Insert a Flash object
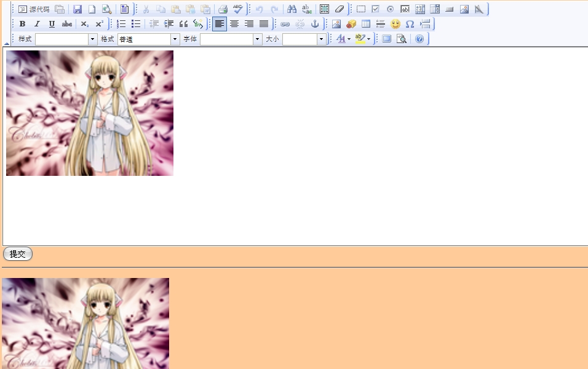The height and width of the screenshot is (369, 588). [351, 24]
